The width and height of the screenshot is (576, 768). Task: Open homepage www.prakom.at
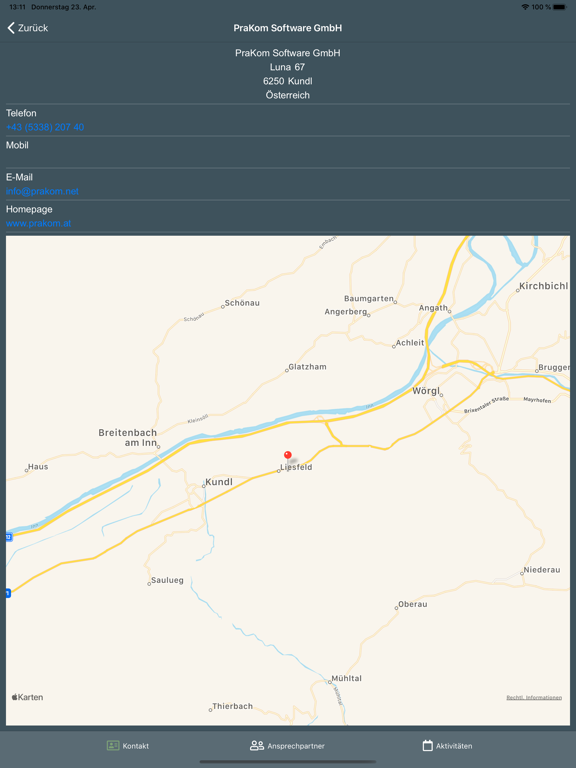pyautogui.click(x=38, y=223)
